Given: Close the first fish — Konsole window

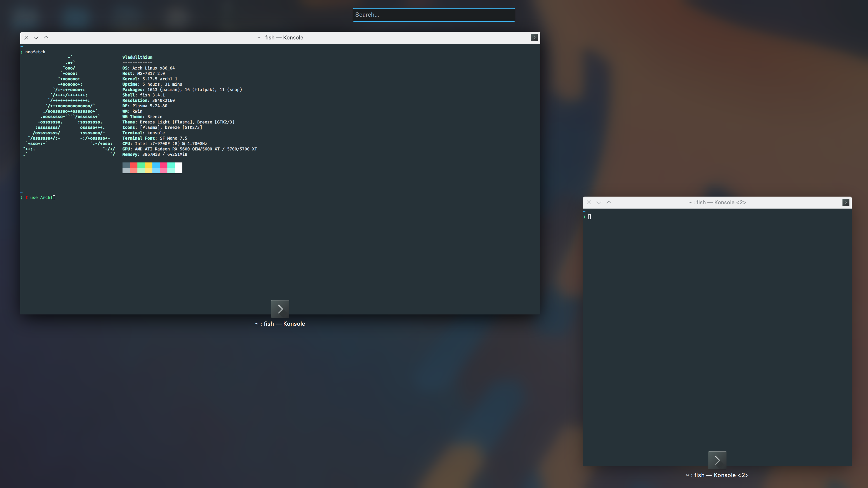Looking at the screenshot, I should pos(26,37).
